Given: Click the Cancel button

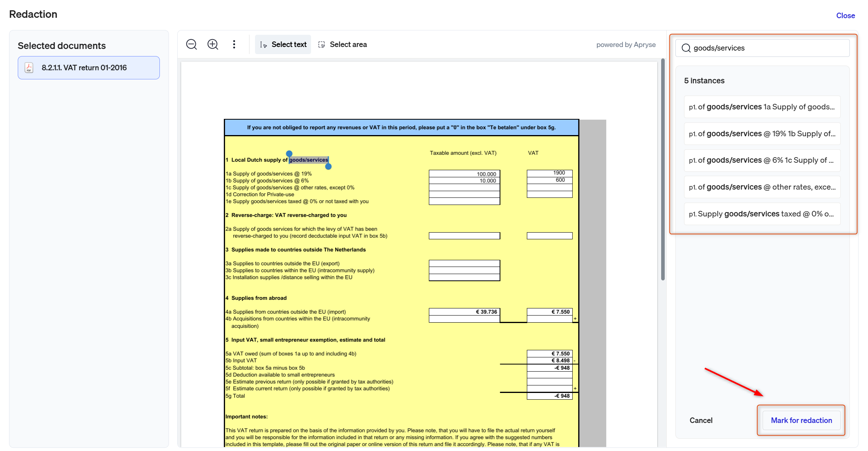Looking at the screenshot, I should pyautogui.click(x=701, y=420).
